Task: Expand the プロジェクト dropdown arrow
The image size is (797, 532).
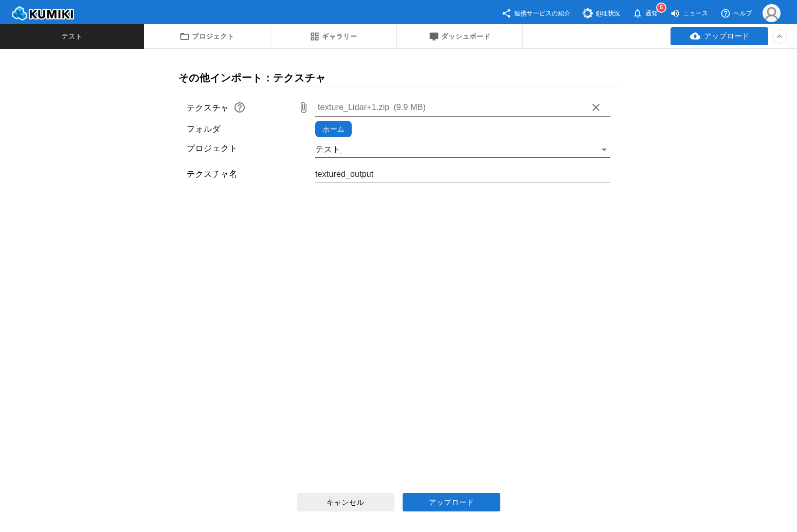Action: 604,150
